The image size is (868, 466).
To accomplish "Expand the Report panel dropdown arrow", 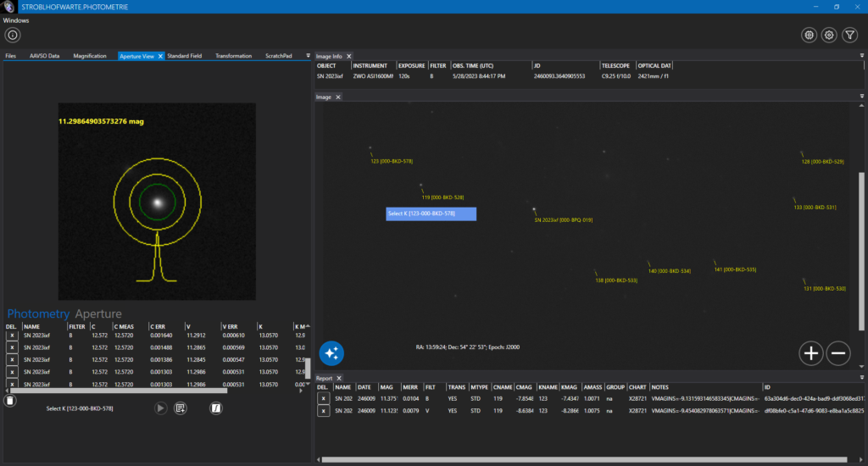I will click(860, 378).
